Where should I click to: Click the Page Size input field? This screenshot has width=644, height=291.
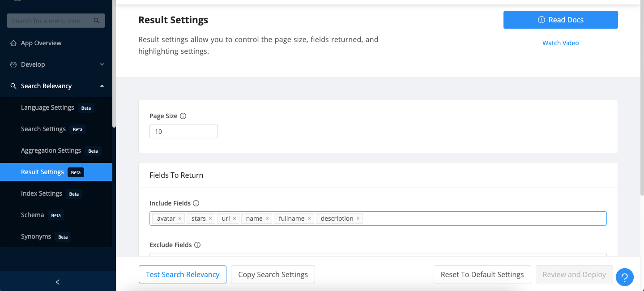pos(183,132)
